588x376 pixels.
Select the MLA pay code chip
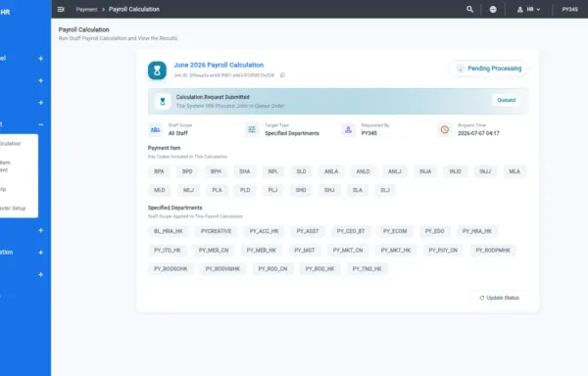pos(514,171)
